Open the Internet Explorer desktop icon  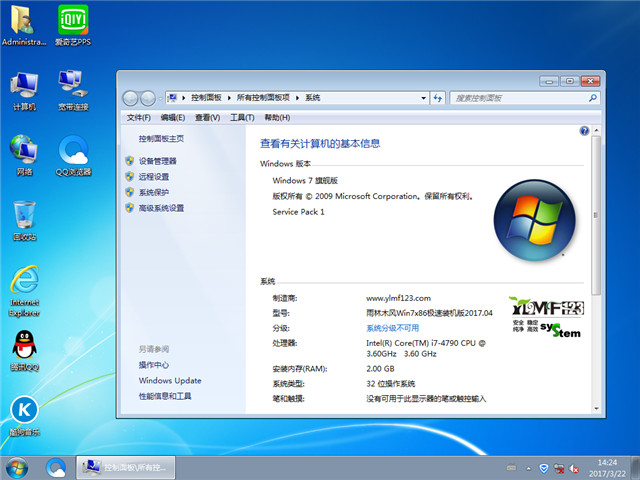pyautogui.click(x=24, y=291)
